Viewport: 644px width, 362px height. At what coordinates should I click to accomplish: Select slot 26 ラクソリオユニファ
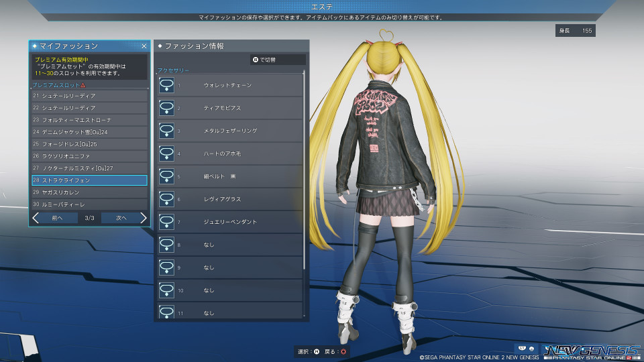[x=89, y=156]
